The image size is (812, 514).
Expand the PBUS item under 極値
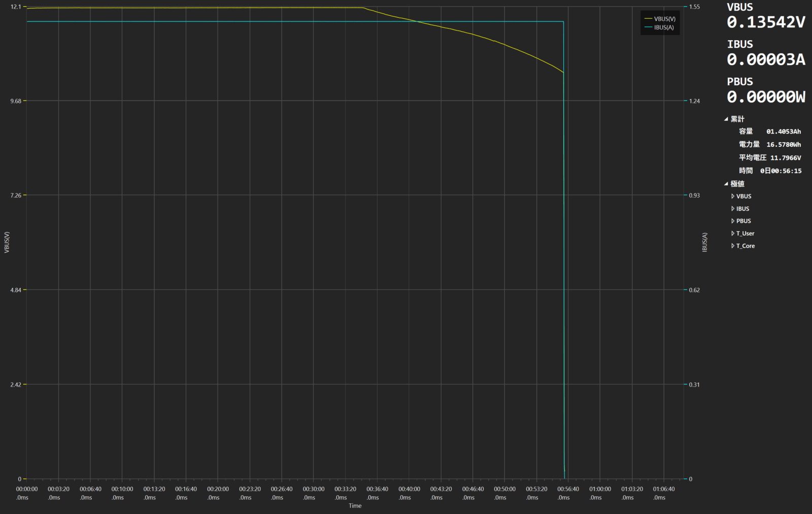coord(733,221)
